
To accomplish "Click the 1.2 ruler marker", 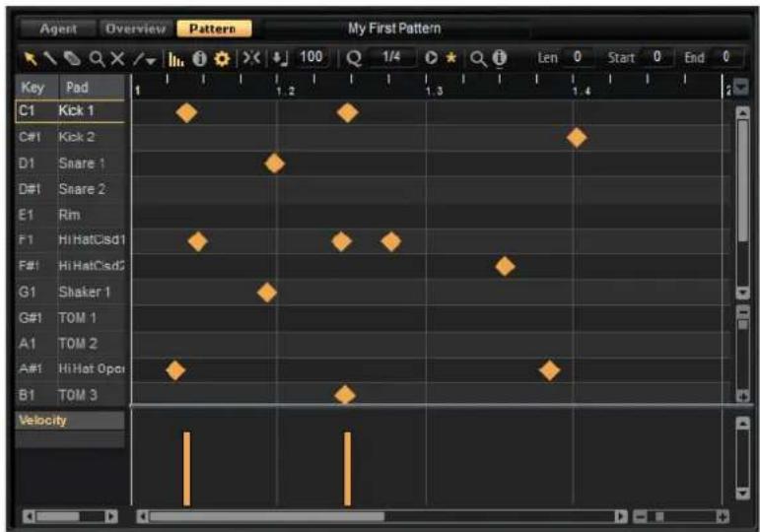I will (285, 91).
